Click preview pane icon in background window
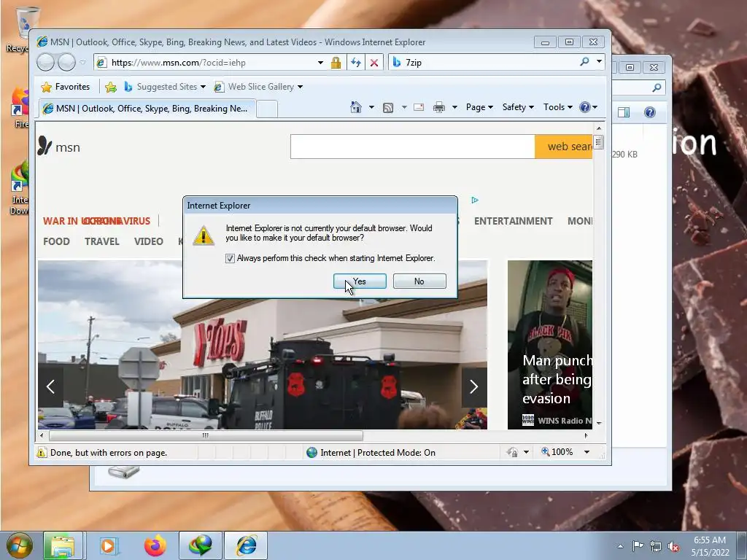Screen dimensions: 747x560 tap(624, 112)
